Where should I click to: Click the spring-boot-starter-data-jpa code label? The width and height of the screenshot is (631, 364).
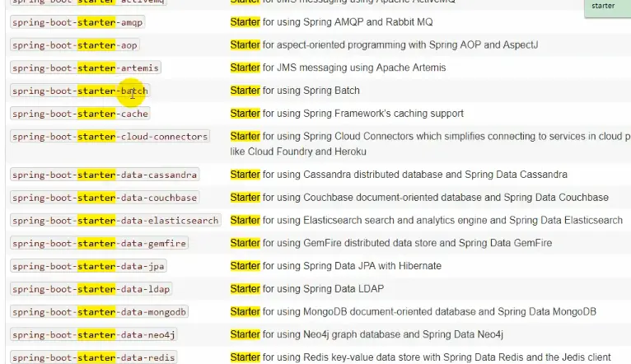(88, 267)
